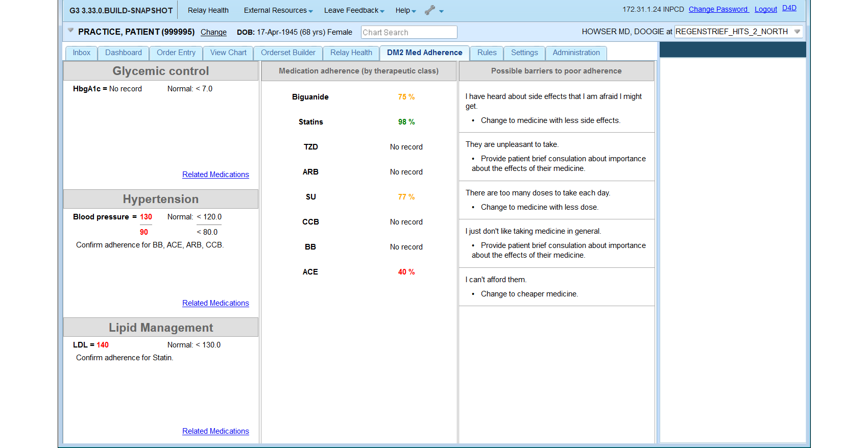Collapse the patient header triangle
The height and width of the screenshot is (448, 868).
tap(71, 31)
